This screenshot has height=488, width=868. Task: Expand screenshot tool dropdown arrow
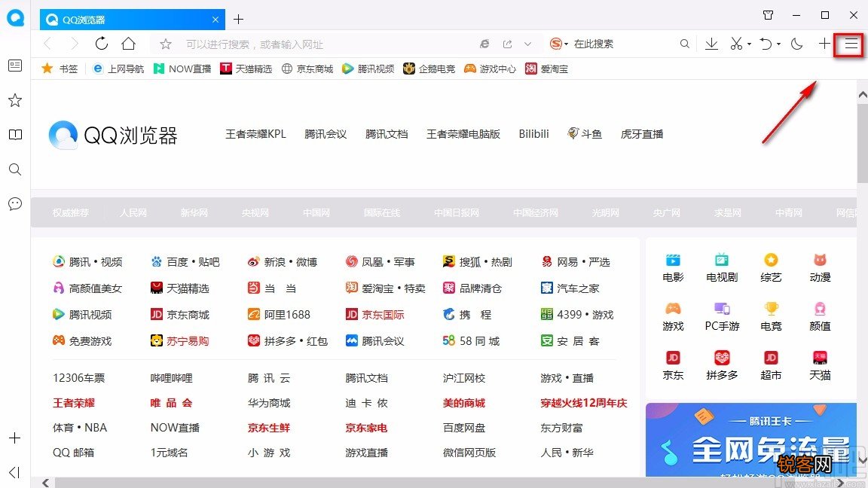pos(749,44)
